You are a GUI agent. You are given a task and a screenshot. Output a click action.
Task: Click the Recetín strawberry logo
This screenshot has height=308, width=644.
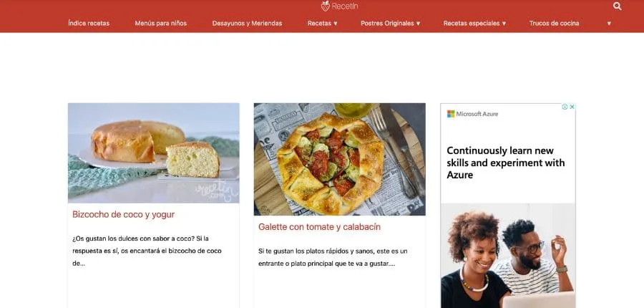339,6
